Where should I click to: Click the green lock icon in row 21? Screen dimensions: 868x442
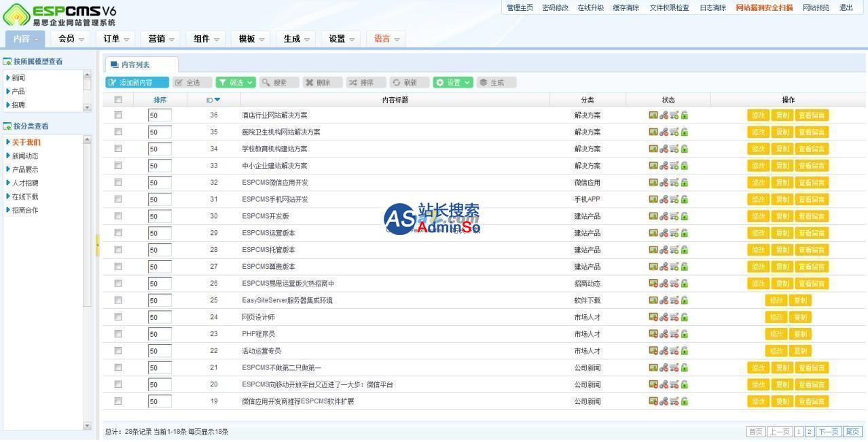tap(684, 367)
